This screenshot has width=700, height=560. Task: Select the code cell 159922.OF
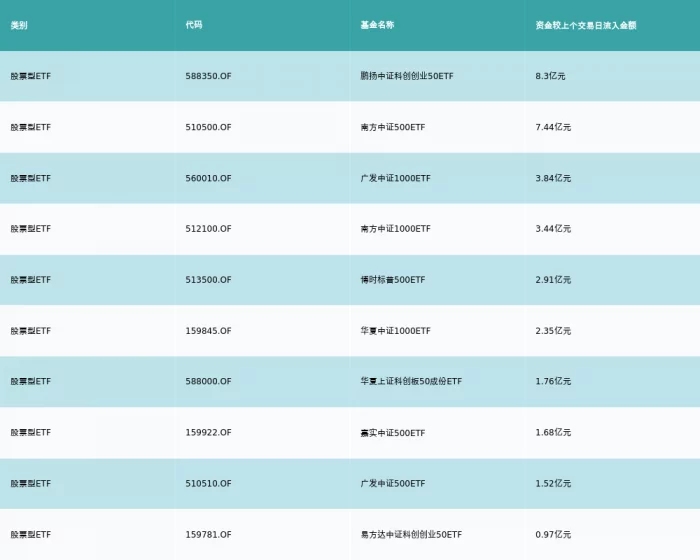[208, 432]
